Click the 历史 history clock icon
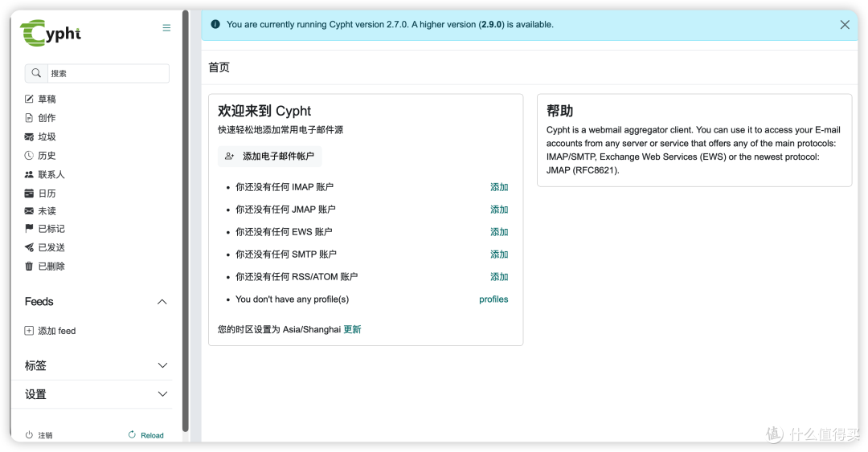 (29, 156)
